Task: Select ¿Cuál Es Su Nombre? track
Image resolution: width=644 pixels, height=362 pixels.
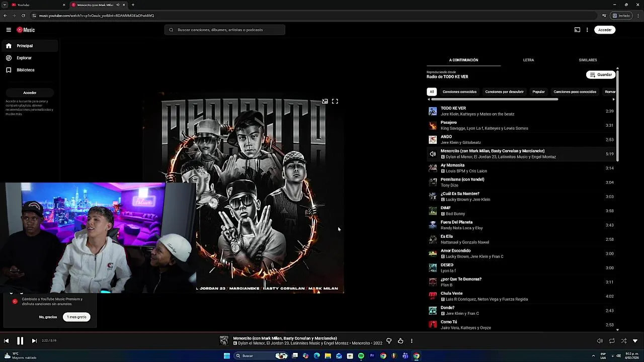Action: [x=521, y=197]
